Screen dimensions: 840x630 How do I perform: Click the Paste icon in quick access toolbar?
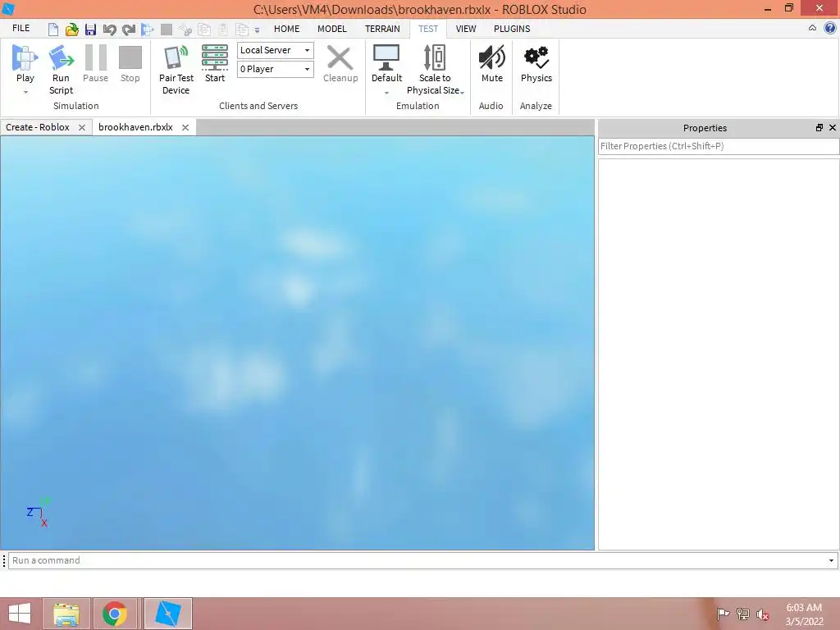pyautogui.click(x=223, y=29)
